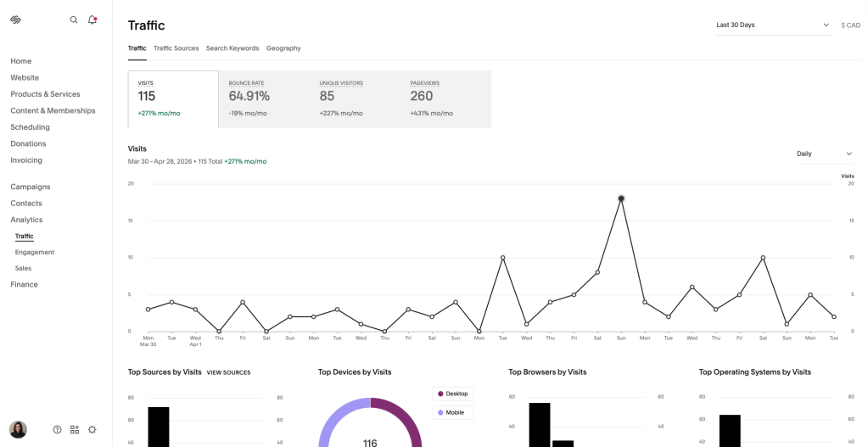Select the Bounce Rate metric card

263,99
